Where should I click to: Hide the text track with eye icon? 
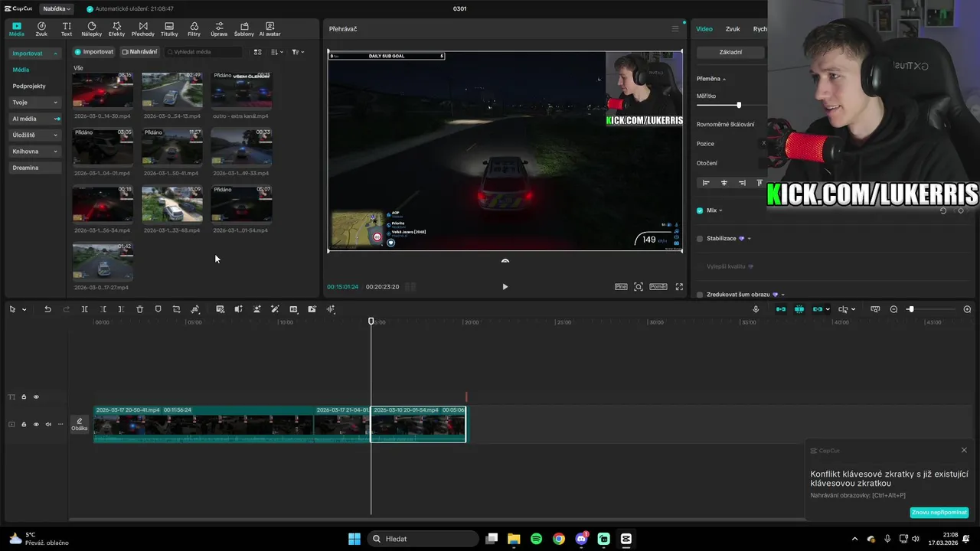(36, 397)
